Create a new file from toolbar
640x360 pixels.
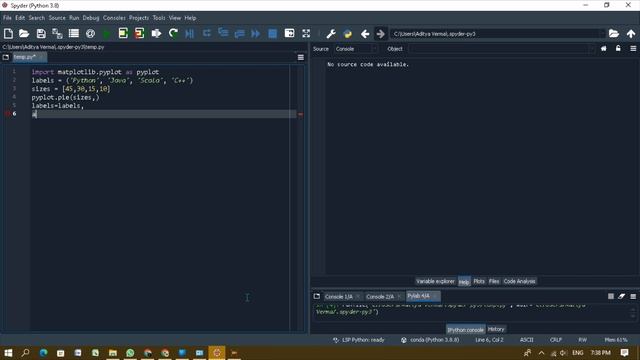tap(8, 33)
